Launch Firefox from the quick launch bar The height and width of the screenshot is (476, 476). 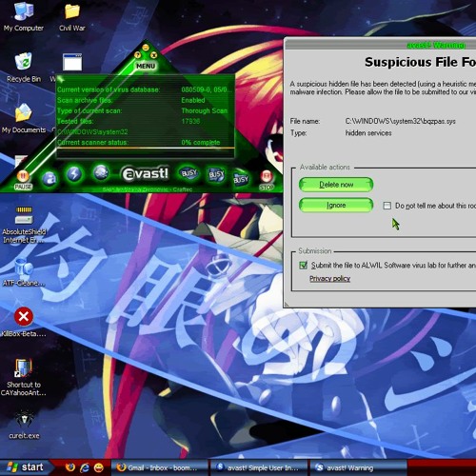click(70, 467)
